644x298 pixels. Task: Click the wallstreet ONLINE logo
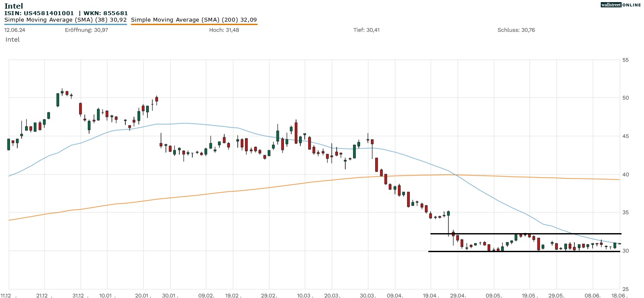click(621, 5)
